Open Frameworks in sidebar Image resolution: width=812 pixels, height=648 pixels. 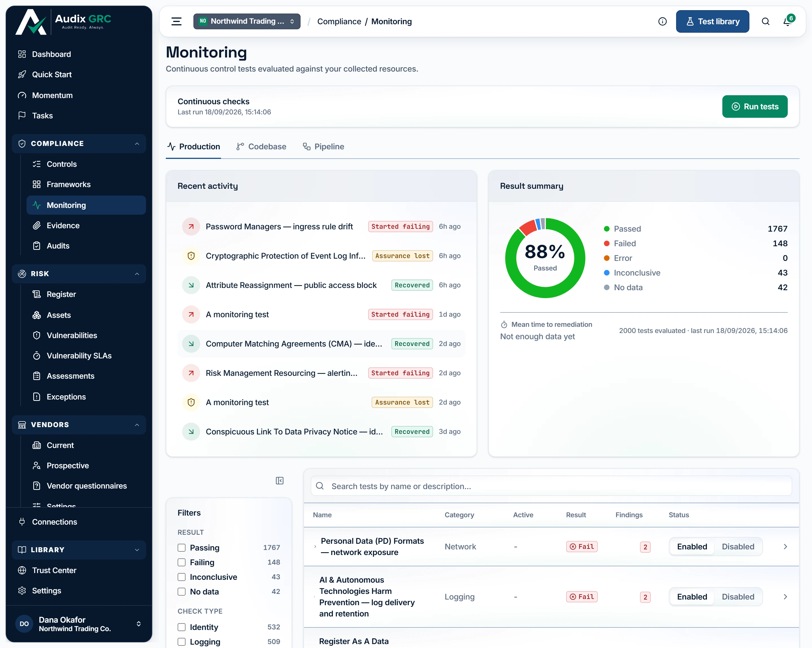click(x=86, y=184)
